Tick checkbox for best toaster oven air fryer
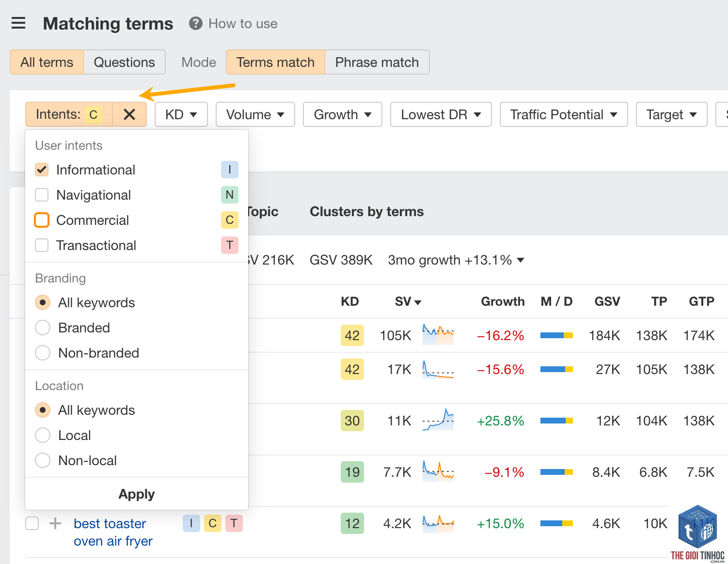 [32, 523]
